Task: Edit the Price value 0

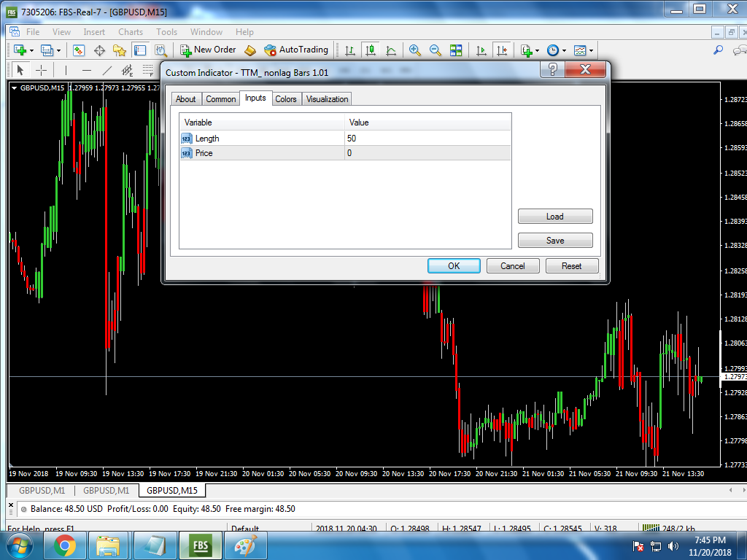Action: point(427,153)
